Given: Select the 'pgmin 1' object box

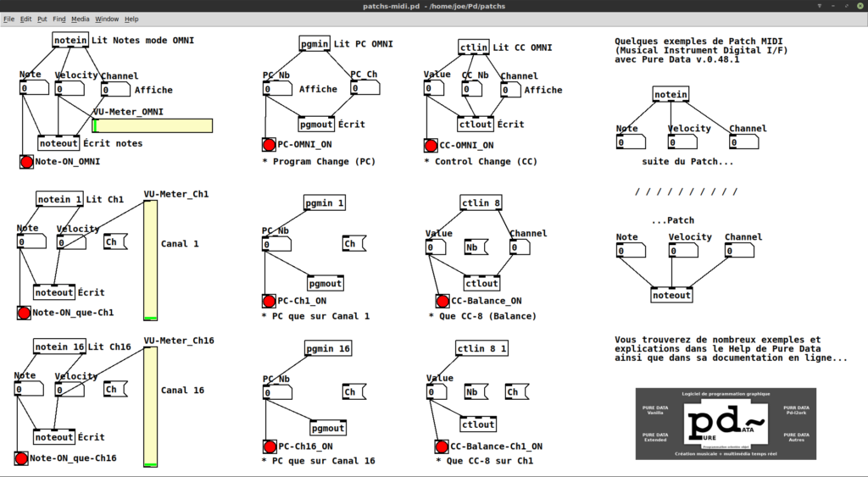Looking at the screenshot, I should 325,203.
